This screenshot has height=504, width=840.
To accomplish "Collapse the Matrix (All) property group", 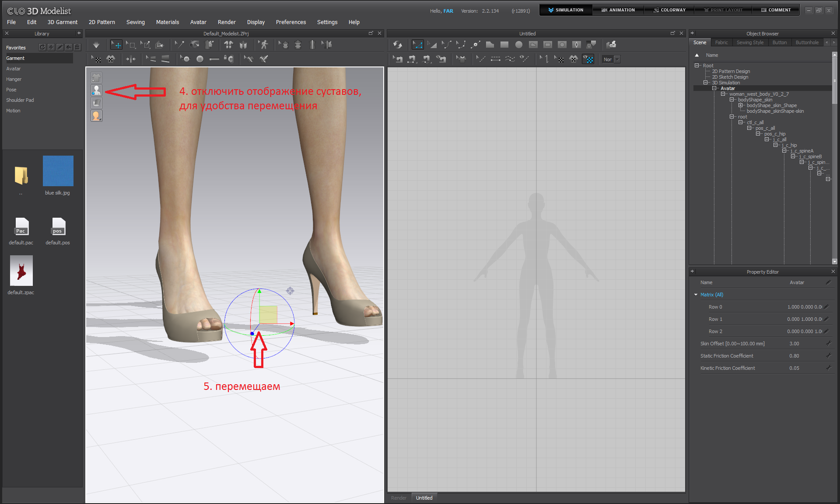I will [696, 295].
